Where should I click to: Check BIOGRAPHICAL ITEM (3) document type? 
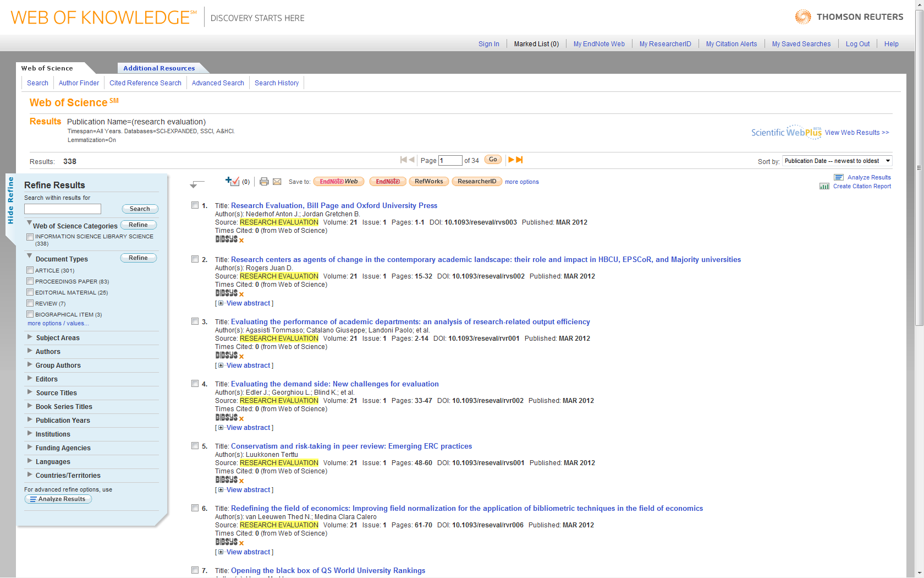[x=30, y=314]
